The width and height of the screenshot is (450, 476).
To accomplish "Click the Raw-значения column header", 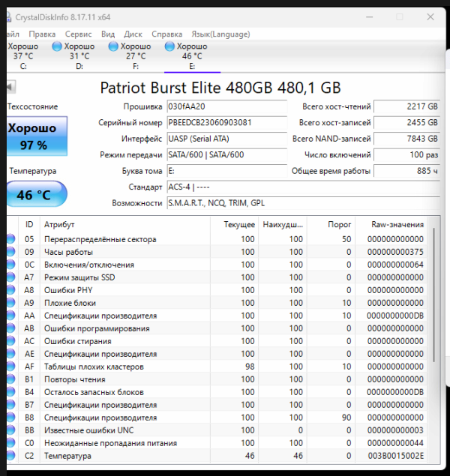I will [x=397, y=224].
